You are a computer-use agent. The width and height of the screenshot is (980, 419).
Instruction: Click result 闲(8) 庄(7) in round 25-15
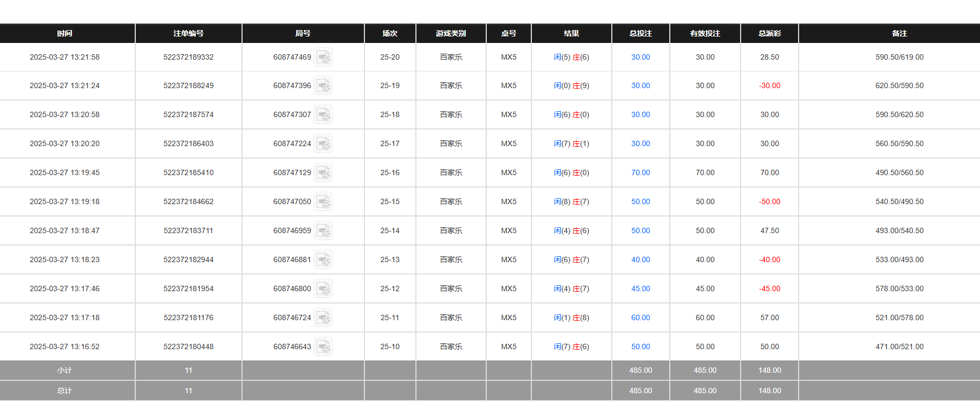[571, 202]
